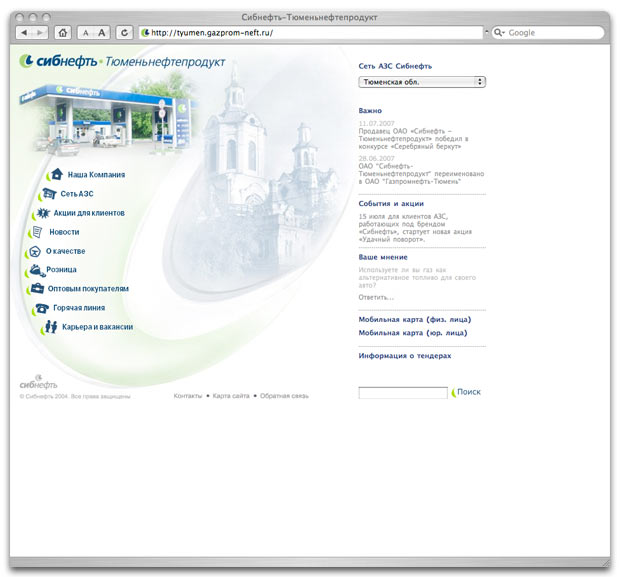620x577 pixels.
Task: Open the Тюменская обл. region dropdown
Action: [421, 82]
